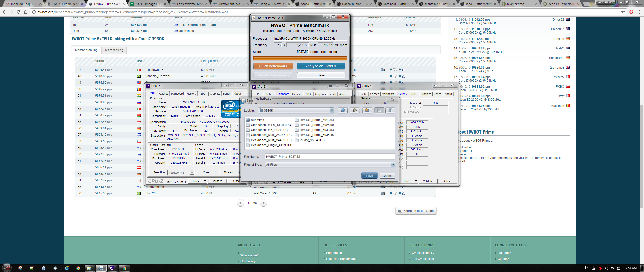Select file HWBOT_Prime_5913.63
Screen dimensions: 644x272
point(314,120)
